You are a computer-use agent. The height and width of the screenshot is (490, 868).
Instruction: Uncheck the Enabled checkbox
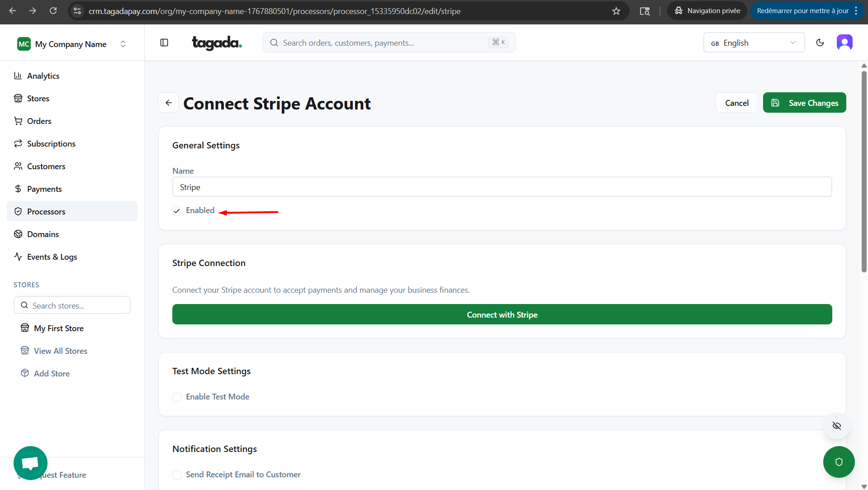click(177, 211)
